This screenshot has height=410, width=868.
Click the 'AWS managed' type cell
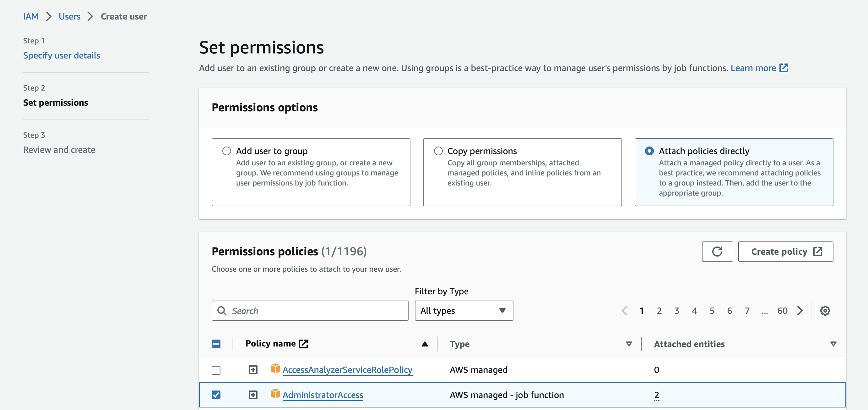pyautogui.click(x=479, y=370)
